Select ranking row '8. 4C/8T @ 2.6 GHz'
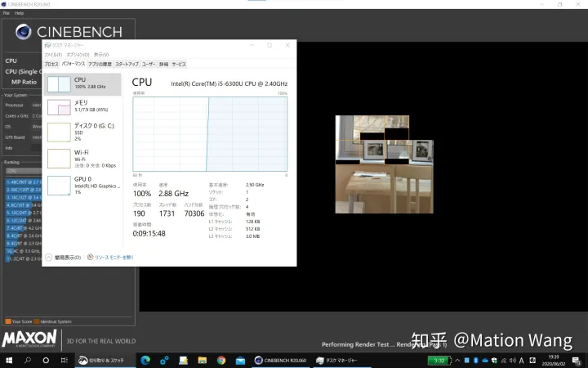 tap(23, 236)
